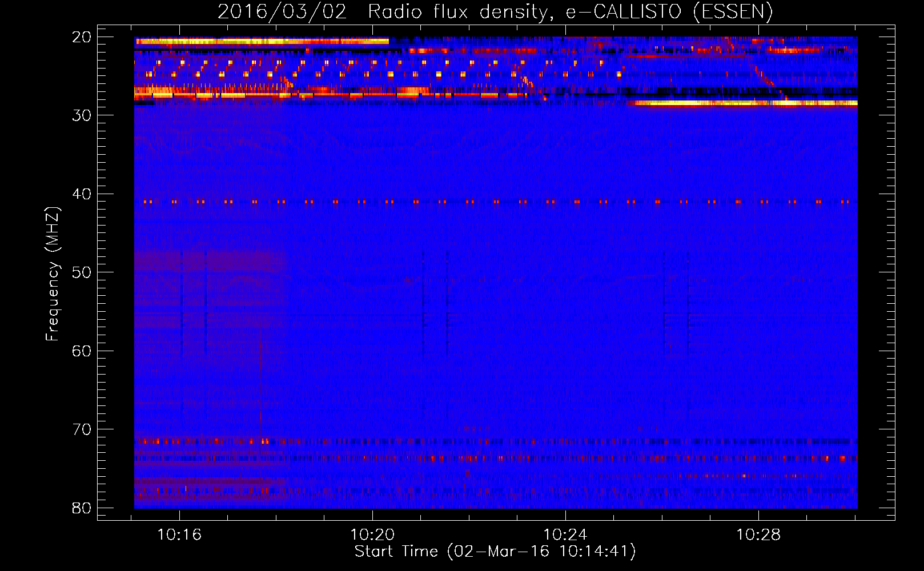Click the Start Time axis label
Viewport: 924px width, 571px height.
tap(495, 552)
